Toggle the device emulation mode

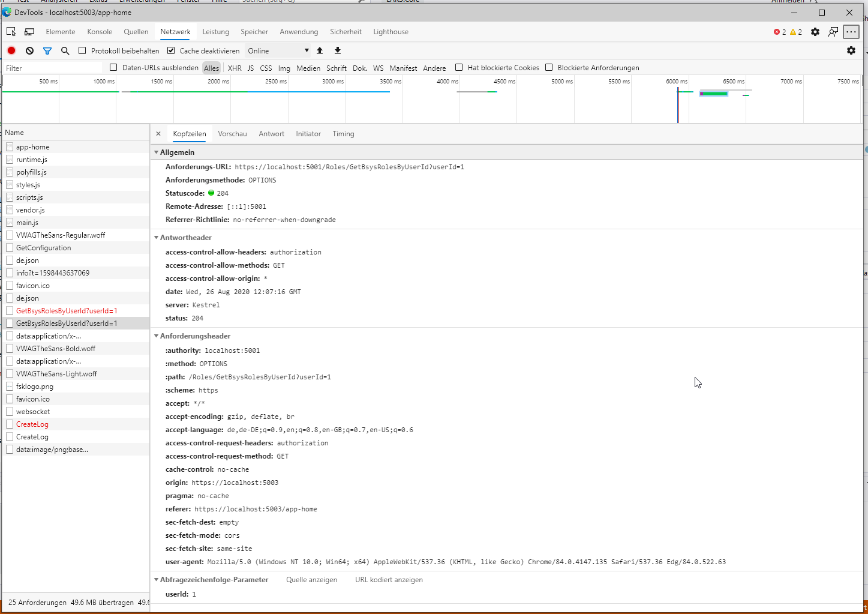point(29,31)
